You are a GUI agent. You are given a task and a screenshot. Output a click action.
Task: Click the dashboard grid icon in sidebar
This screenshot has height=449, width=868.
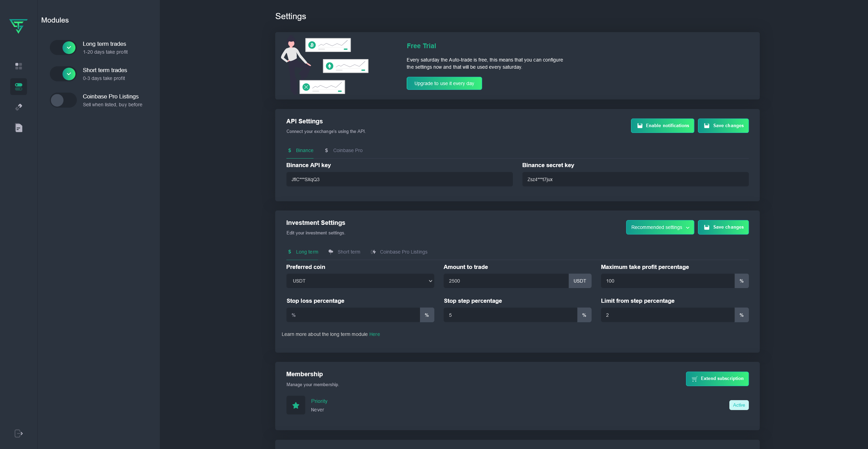tap(18, 66)
